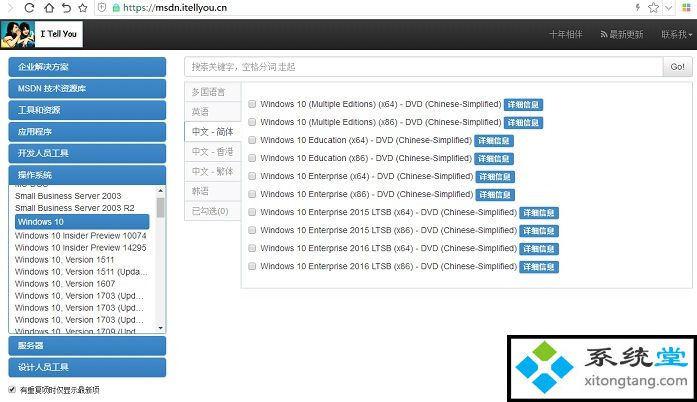Open 详细信息 for Education x64

494,141
